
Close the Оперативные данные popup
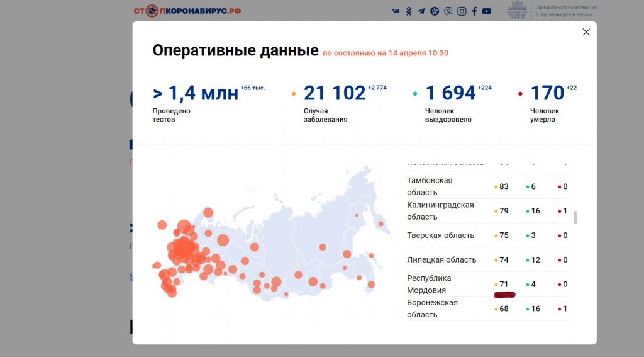[x=586, y=32]
